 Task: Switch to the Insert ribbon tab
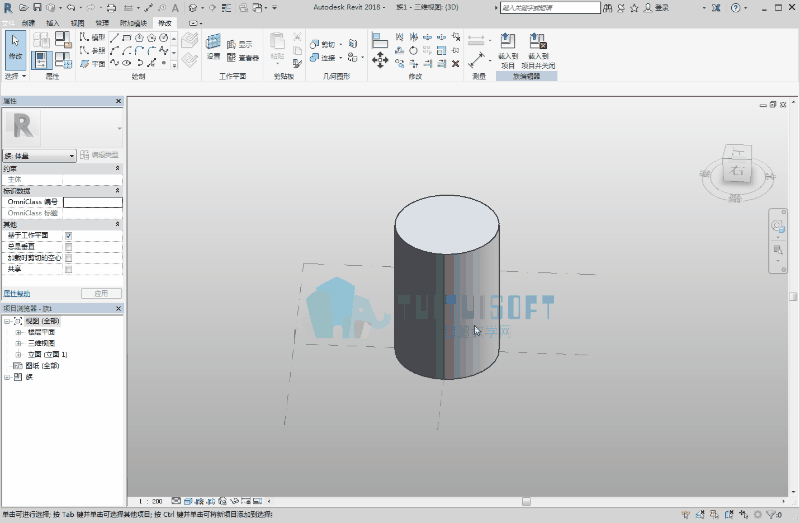coord(53,23)
